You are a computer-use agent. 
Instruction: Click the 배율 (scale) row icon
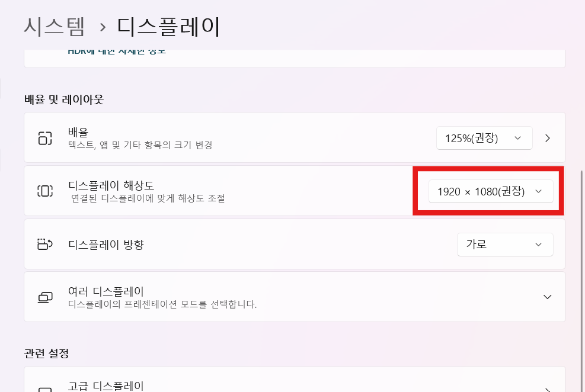point(44,137)
